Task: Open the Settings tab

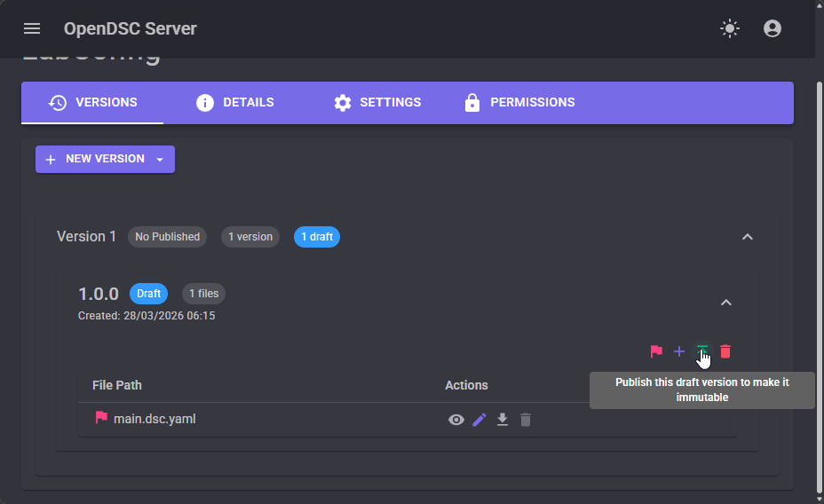Action: click(x=377, y=102)
